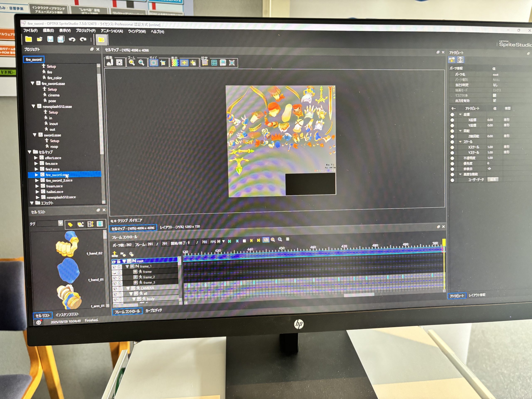Toggle the 出力を有効 checkbox
Viewport: 532px width, 399px height.
pyautogui.click(x=494, y=101)
